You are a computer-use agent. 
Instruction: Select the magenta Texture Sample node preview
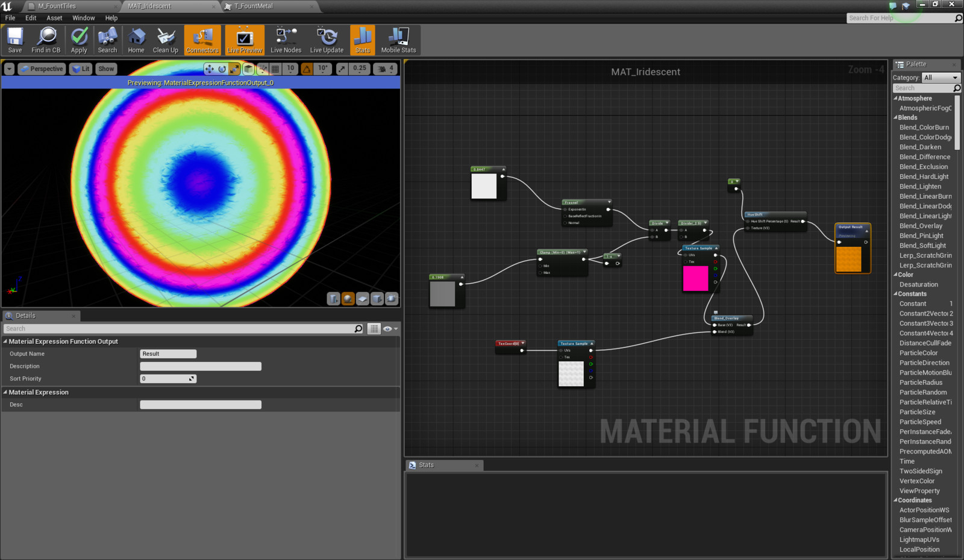pos(695,278)
